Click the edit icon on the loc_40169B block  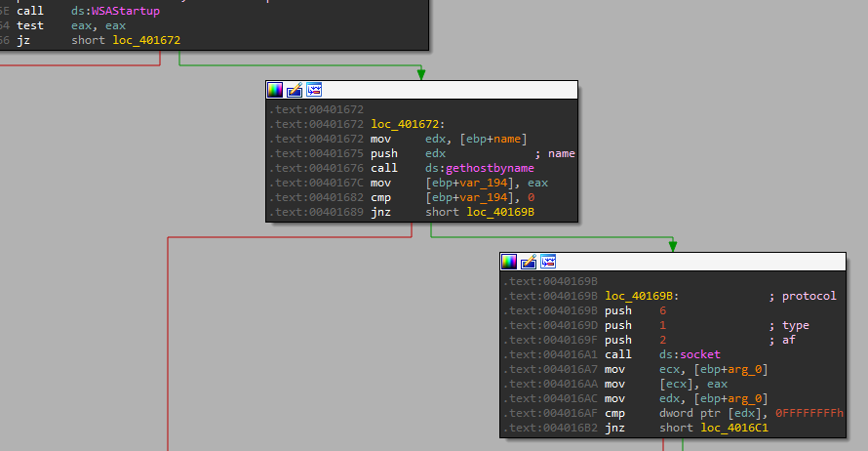click(x=529, y=262)
